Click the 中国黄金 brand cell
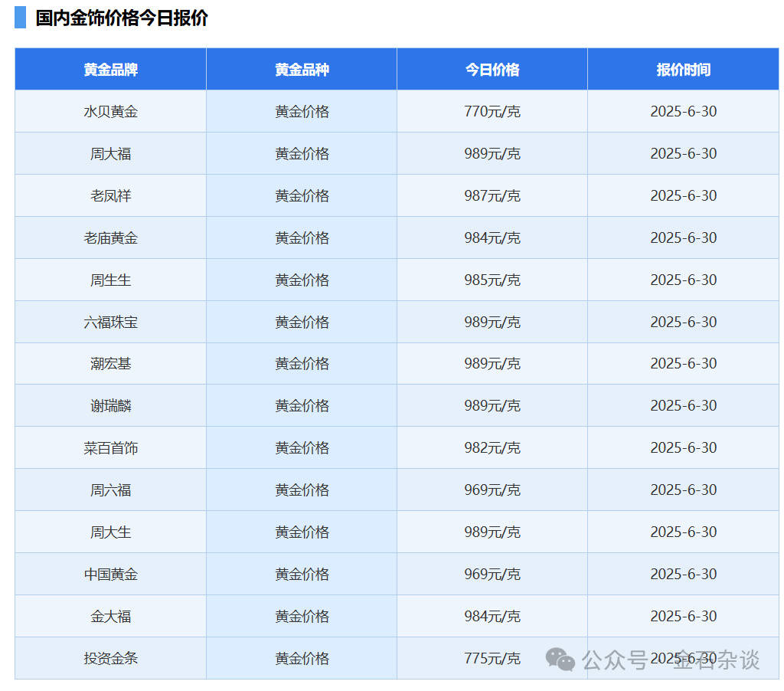 click(x=110, y=574)
